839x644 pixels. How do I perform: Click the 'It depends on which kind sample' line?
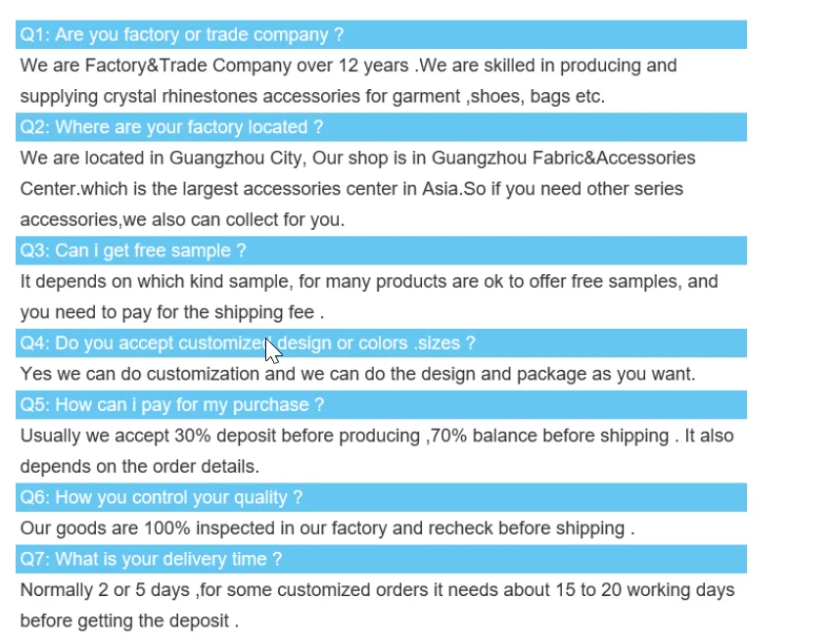[x=369, y=281]
